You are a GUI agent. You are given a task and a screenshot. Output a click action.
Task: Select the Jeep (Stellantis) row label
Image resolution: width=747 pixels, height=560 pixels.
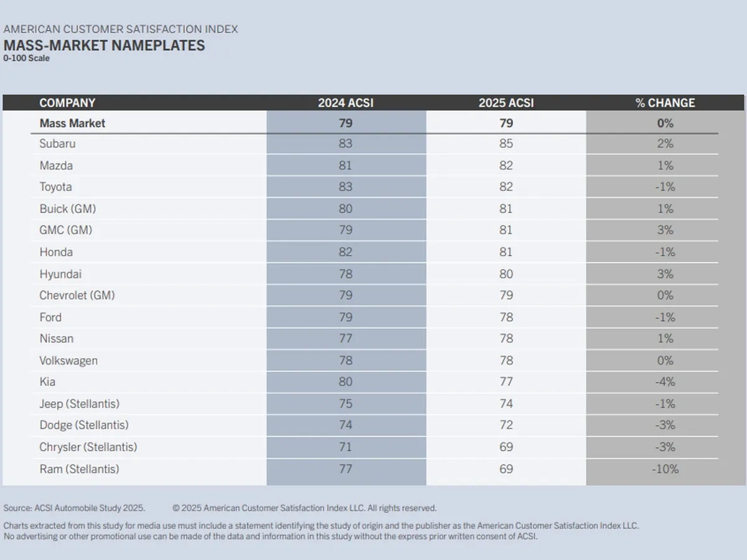(x=80, y=404)
